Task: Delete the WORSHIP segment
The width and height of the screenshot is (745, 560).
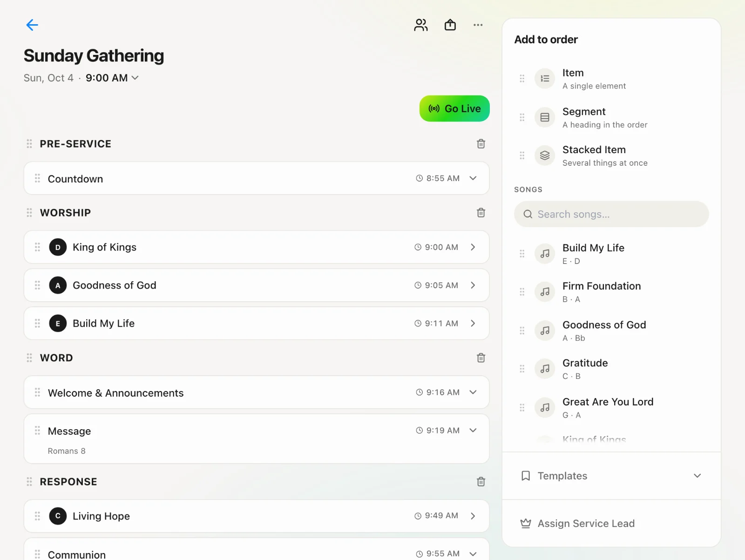Action: (481, 213)
